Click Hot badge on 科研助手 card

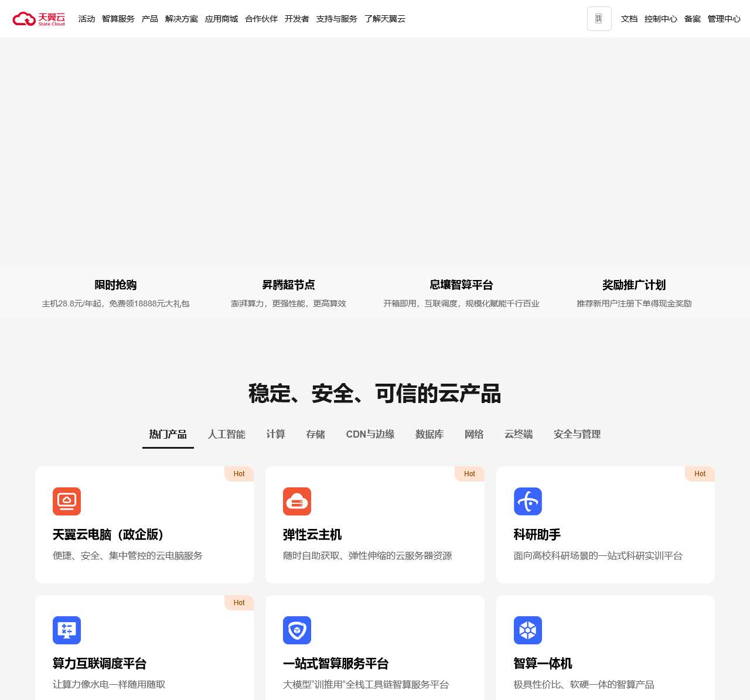tap(700, 474)
